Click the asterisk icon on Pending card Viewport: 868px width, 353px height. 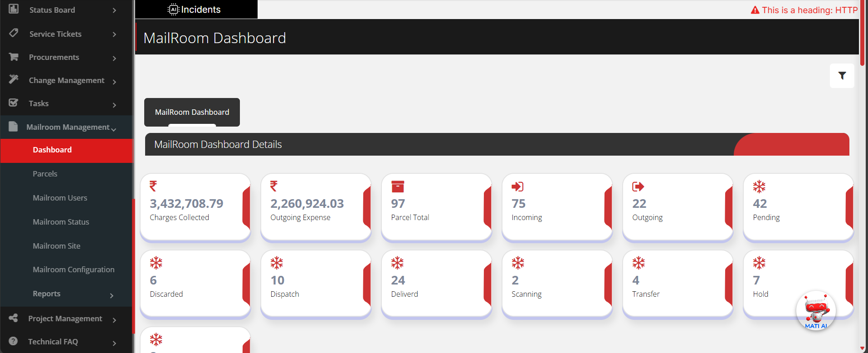tap(759, 186)
